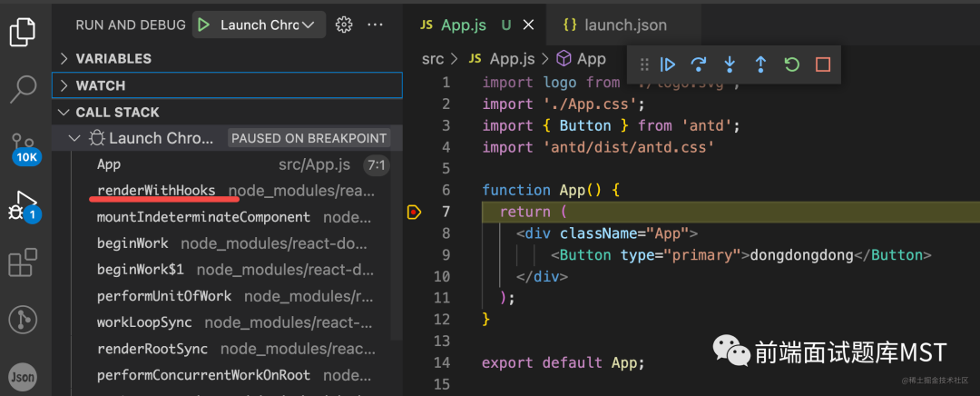The height and width of the screenshot is (396, 980).
Task: Click div className="App" on line 8
Action: 606,234
